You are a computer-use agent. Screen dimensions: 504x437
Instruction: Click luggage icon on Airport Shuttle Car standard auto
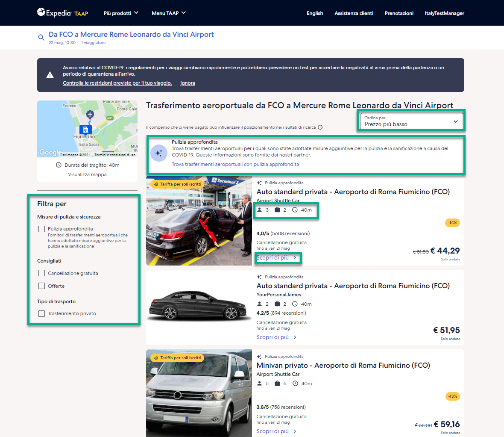click(277, 210)
